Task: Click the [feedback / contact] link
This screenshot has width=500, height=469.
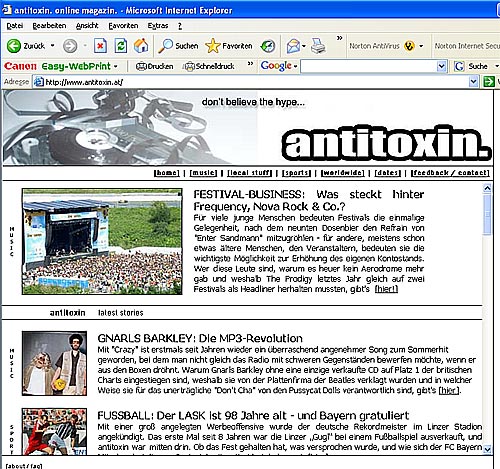Action: tap(450, 173)
